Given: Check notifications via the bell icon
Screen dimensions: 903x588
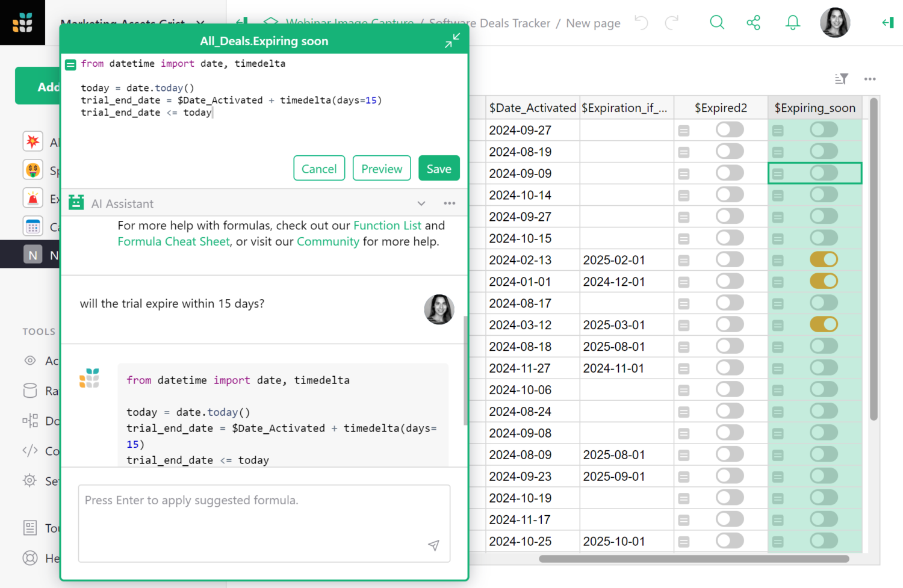Looking at the screenshot, I should coord(792,22).
